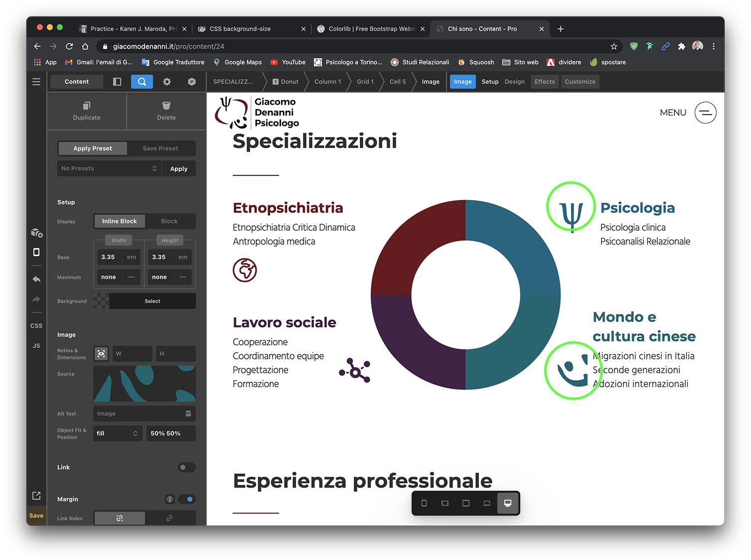
Task: Set Display to Inline Block
Action: tap(120, 221)
